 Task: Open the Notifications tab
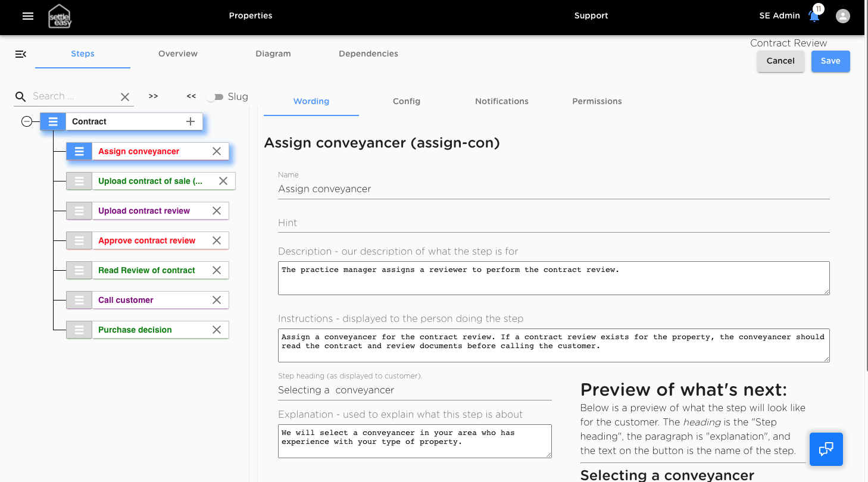click(502, 101)
